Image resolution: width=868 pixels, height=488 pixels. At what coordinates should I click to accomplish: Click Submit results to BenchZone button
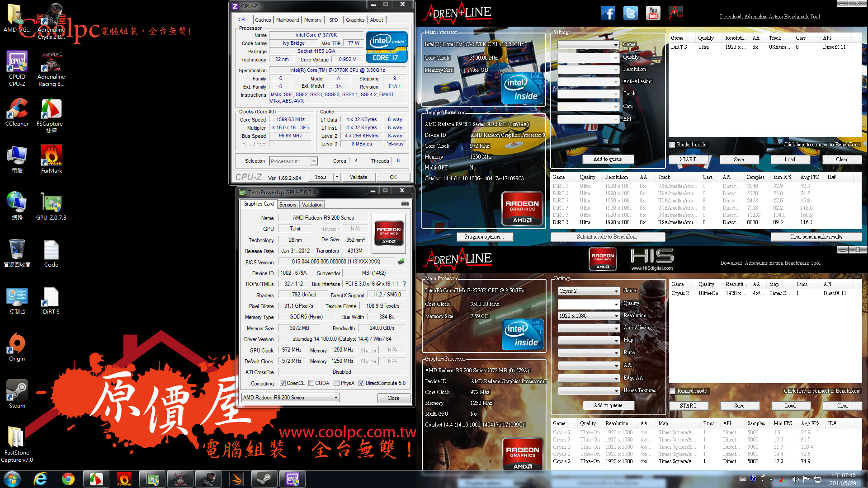(x=607, y=237)
